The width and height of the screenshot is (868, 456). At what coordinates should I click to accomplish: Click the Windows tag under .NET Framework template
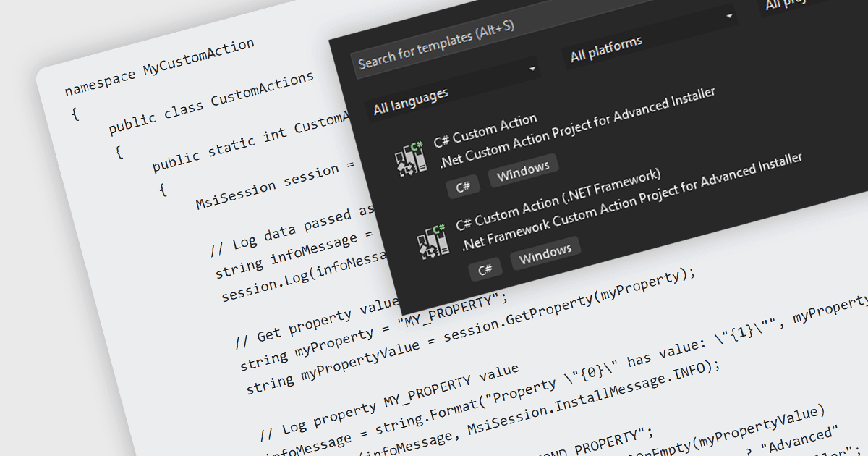point(545,252)
